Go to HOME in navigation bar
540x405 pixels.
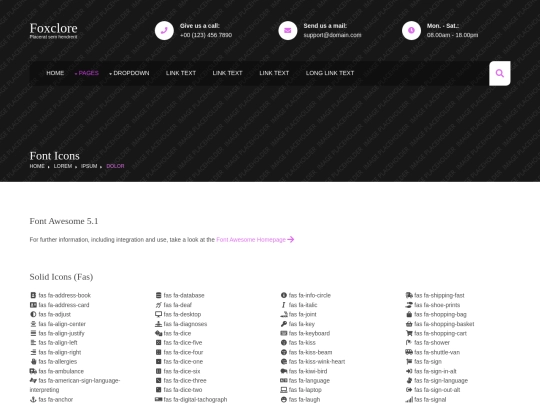(x=55, y=73)
